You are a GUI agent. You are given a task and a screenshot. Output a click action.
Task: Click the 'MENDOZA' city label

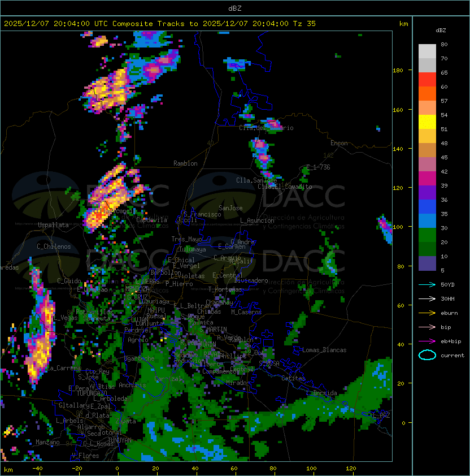(137, 288)
